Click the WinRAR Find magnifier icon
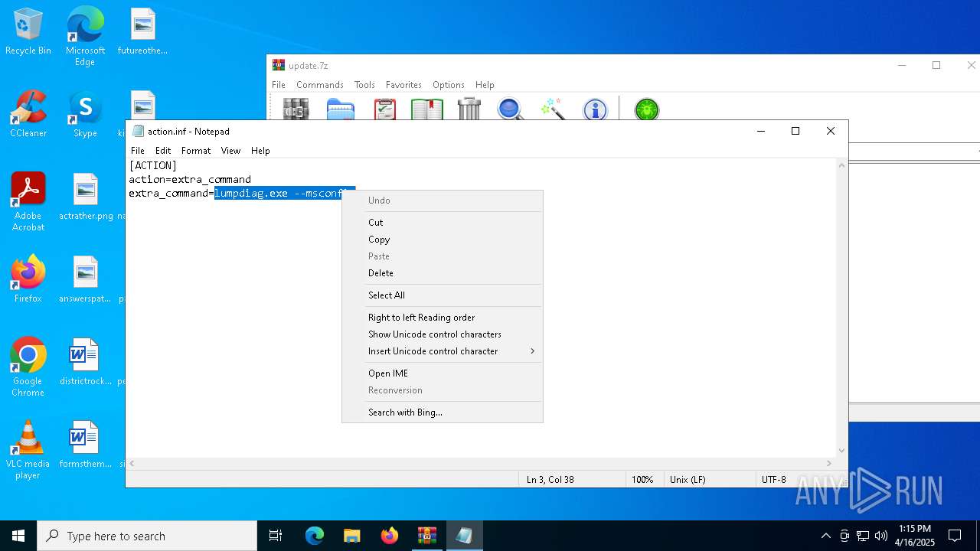The width and height of the screenshot is (980, 551). [x=511, y=109]
